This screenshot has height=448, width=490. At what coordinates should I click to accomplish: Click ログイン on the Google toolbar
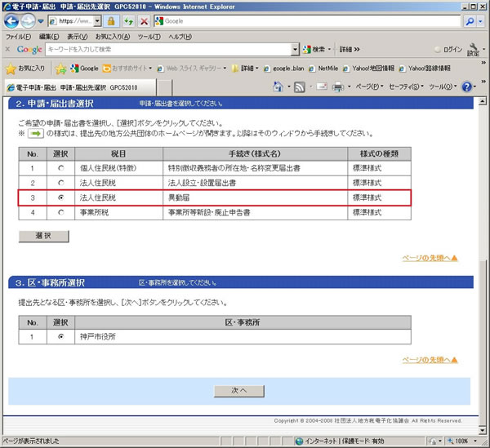click(x=448, y=49)
